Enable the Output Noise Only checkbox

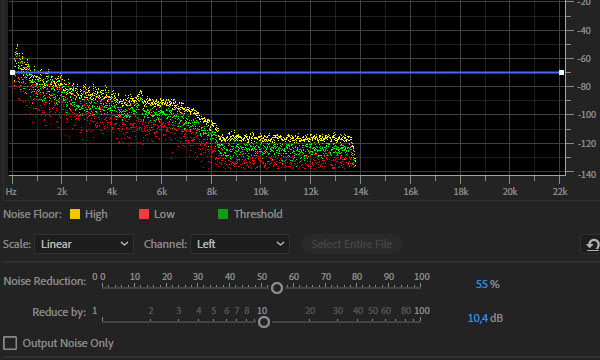pos(10,343)
